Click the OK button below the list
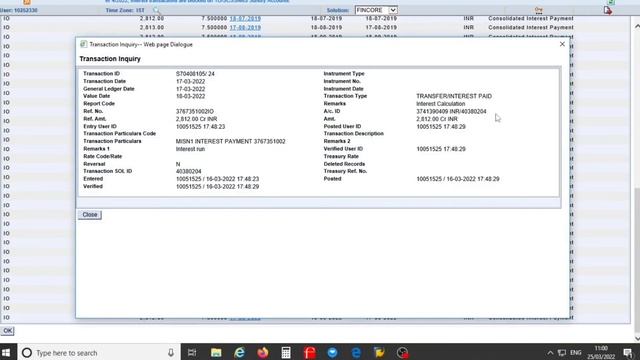Viewport: 640px width, 360px height. point(7,331)
